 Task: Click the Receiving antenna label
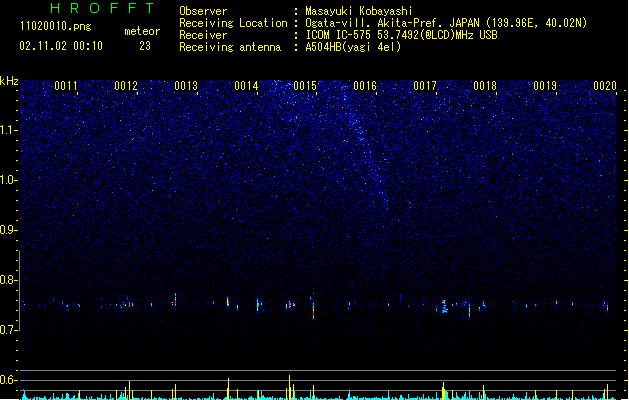tap(230, 47)
